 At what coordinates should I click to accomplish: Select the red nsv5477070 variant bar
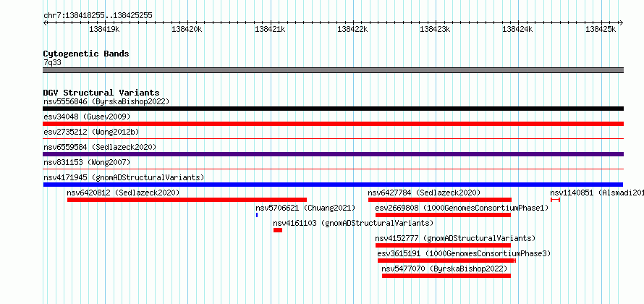coord(446,276)
